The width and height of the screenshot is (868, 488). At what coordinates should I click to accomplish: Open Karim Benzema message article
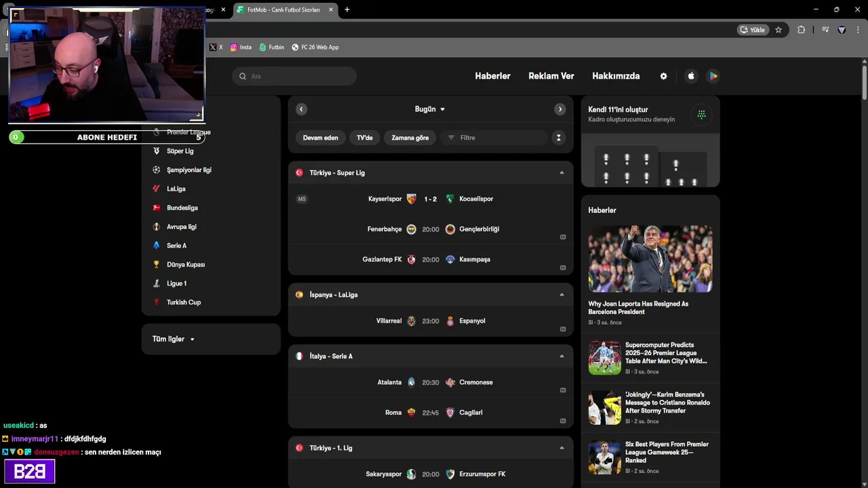point(650,407)
